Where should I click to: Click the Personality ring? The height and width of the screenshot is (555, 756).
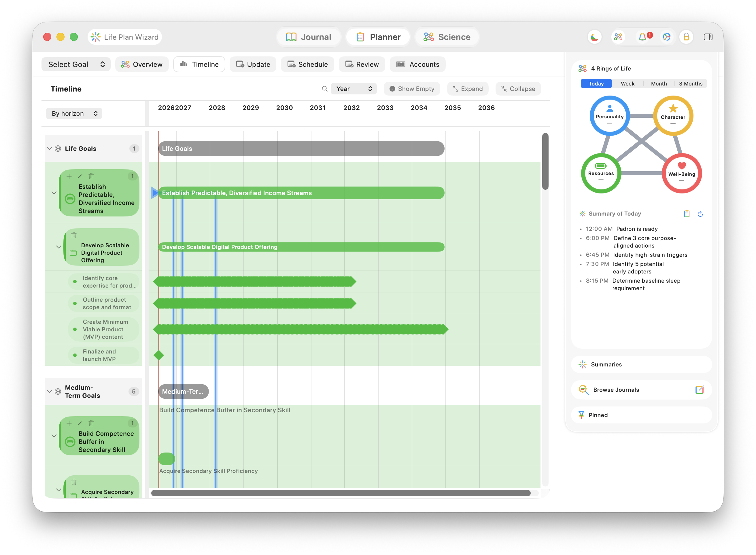[x=609, y=116]
